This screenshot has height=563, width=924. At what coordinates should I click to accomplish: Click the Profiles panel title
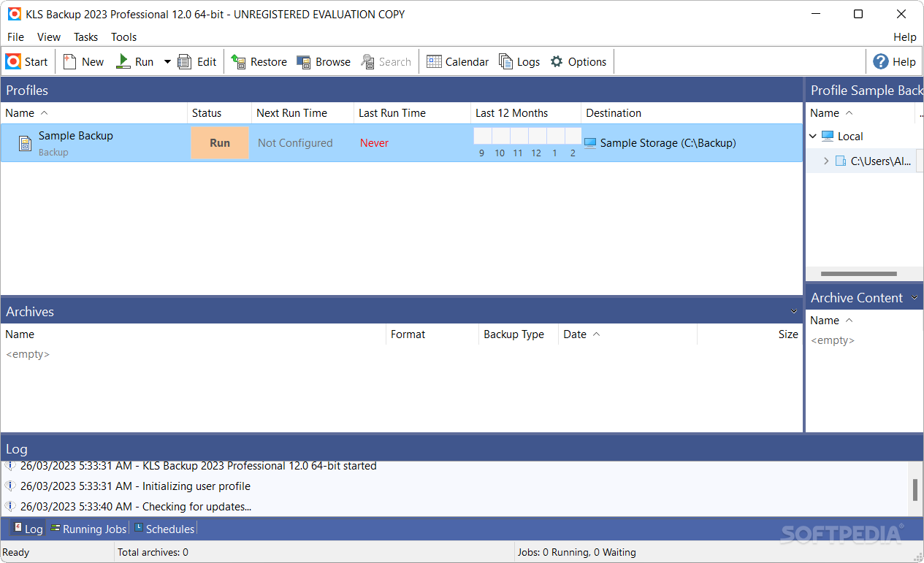pyautogui.click(x=27, y=91)
